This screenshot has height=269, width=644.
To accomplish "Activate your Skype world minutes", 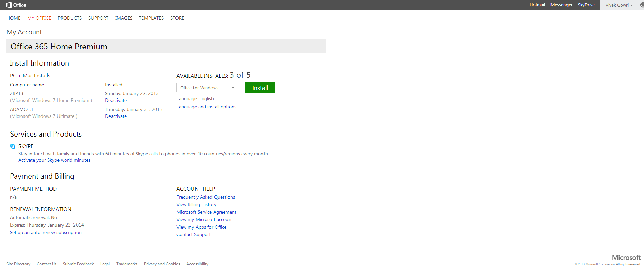I will 54,160.
